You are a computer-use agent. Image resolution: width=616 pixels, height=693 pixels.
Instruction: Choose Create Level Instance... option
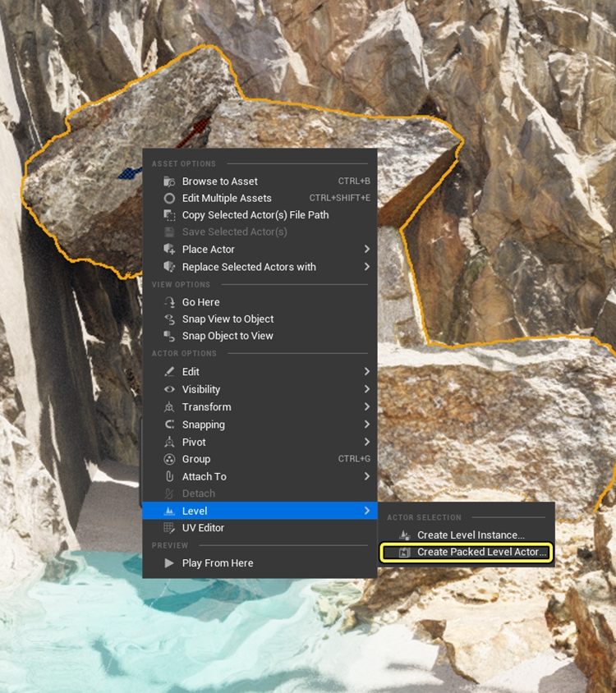click(466, 535)
